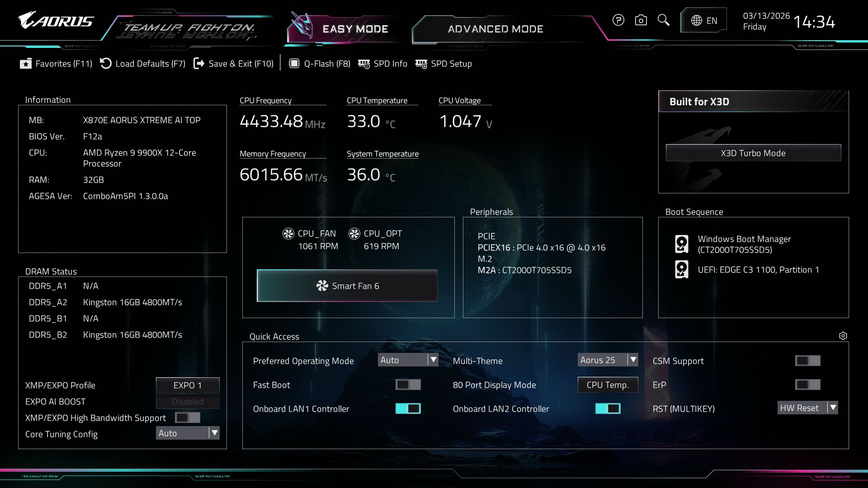Take a screenshot with the camera icon
The height and width of the screenshot is (488, 868).
pyautogui.click(x=641, y=20)
